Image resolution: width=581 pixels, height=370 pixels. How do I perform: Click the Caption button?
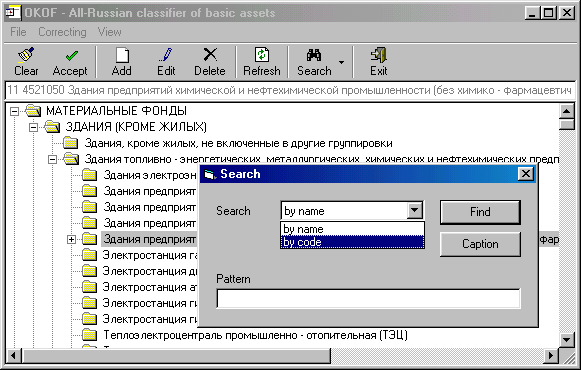(480, 244)
